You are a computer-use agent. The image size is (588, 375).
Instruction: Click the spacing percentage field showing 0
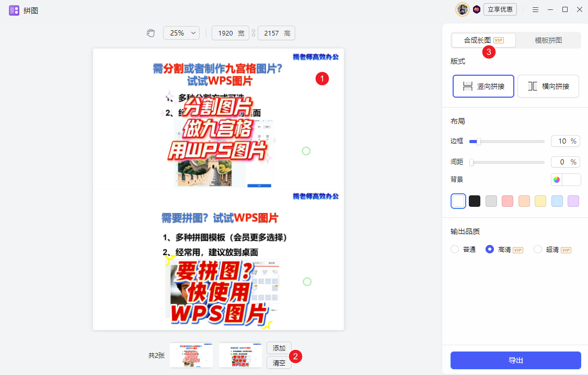click(x=566, y=162)
